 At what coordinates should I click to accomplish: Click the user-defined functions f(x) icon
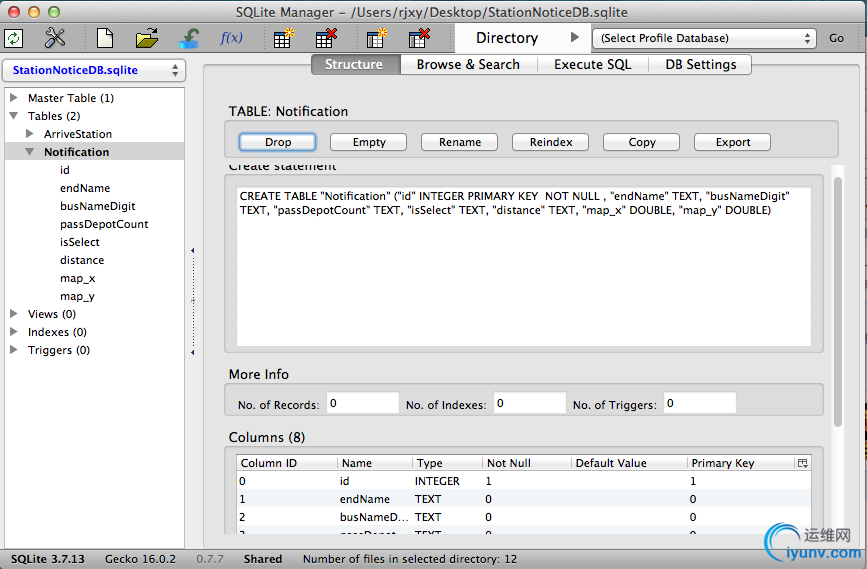click(x=231, y=38)
